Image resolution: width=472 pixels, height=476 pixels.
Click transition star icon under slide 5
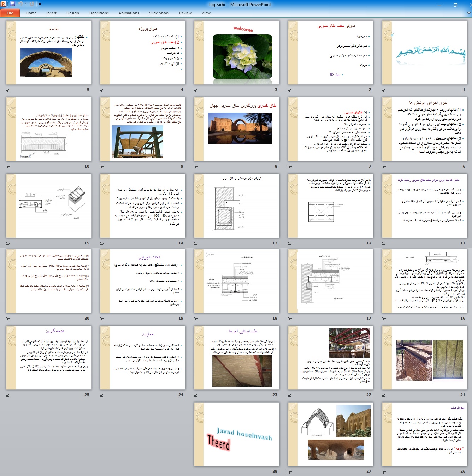[x=8, y=90]
